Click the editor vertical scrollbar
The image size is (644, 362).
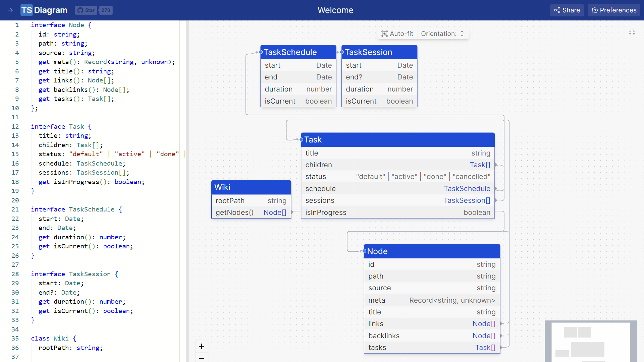pyautogui.click(x=182, y=191)
